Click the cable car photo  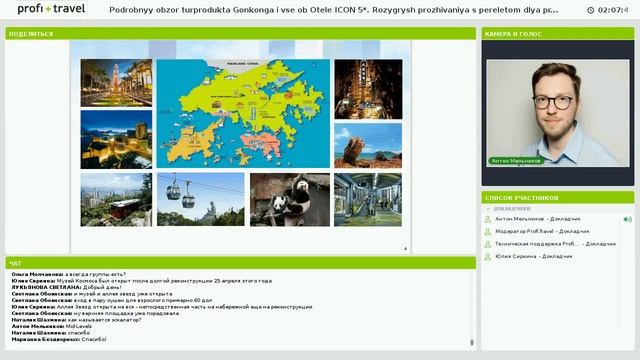pos(201,200)
